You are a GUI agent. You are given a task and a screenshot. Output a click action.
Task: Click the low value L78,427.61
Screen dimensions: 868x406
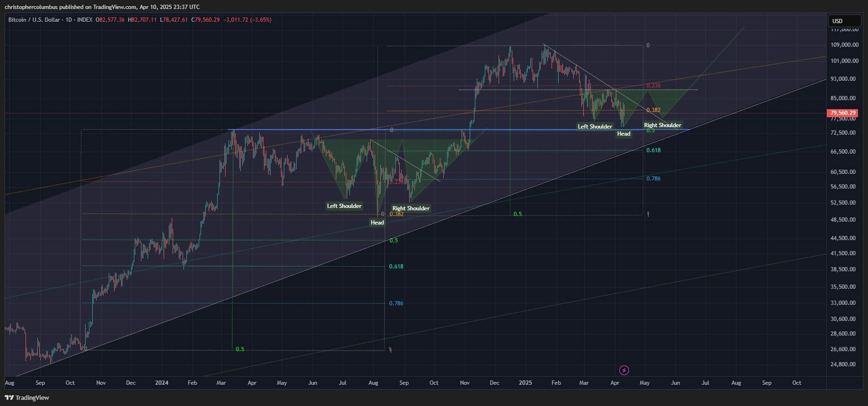(x=174, y=20)
